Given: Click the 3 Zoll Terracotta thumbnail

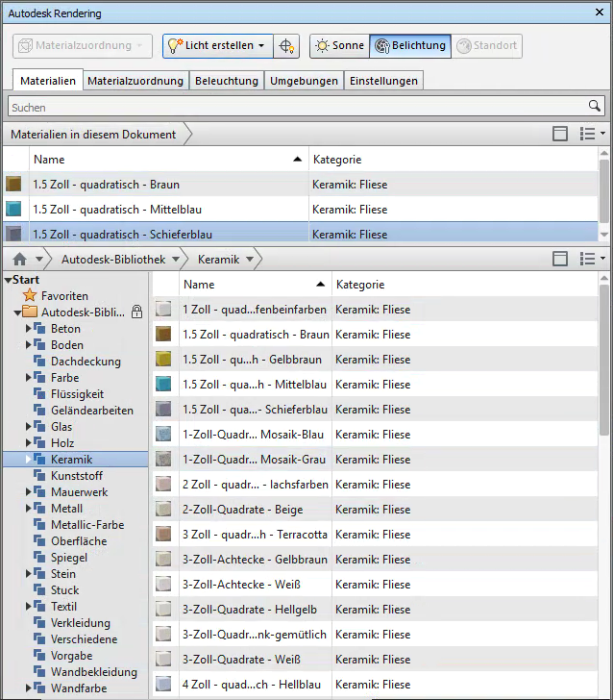Looking at the screenshot, I should point(163,534).
